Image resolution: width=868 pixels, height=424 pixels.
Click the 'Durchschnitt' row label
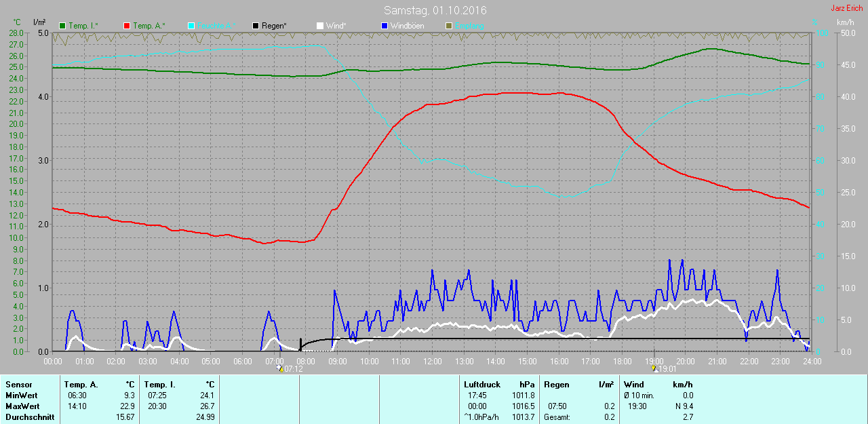30,417
